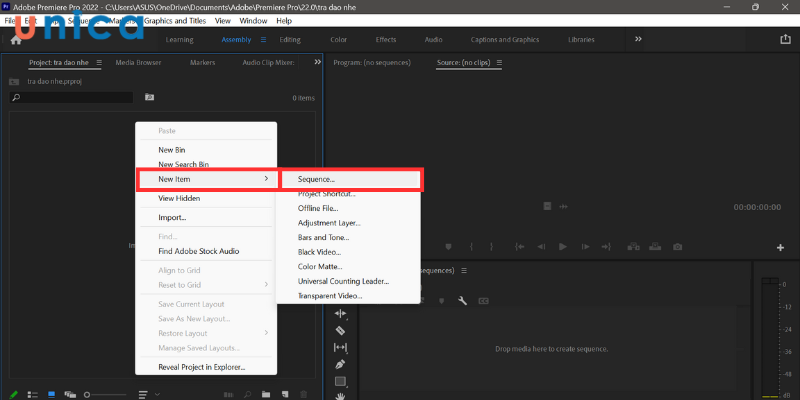Select the Pen tool
This screenshot has height=400, width=800.
click(340, 364)
